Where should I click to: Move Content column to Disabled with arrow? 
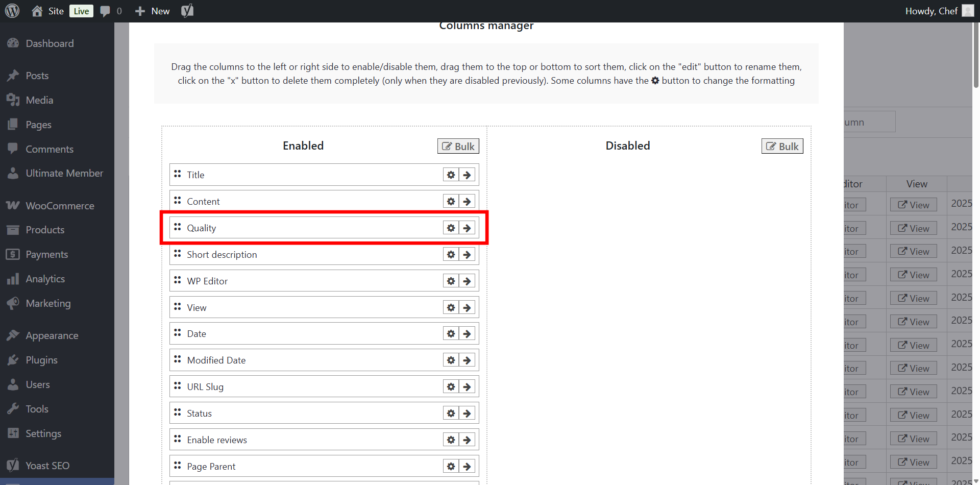467,201
